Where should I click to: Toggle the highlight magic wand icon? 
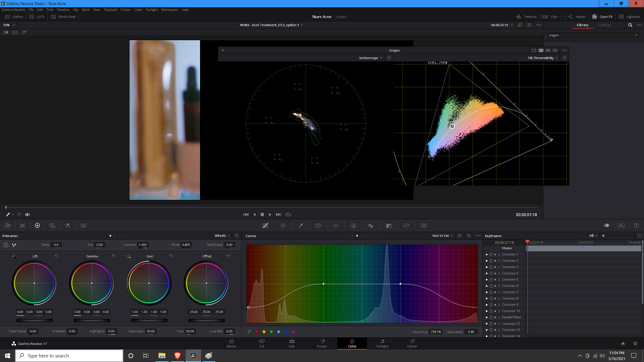[x=24, y=32]
